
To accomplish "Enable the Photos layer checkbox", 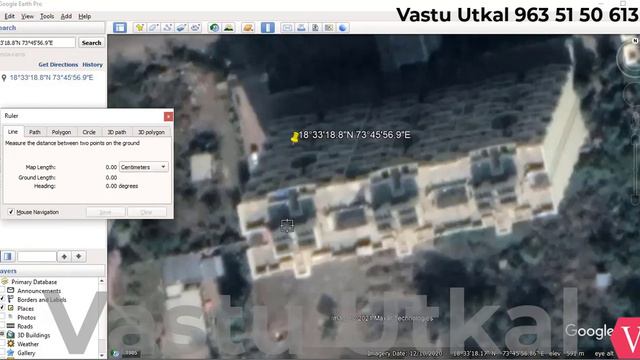I will [x=2, y=317].
